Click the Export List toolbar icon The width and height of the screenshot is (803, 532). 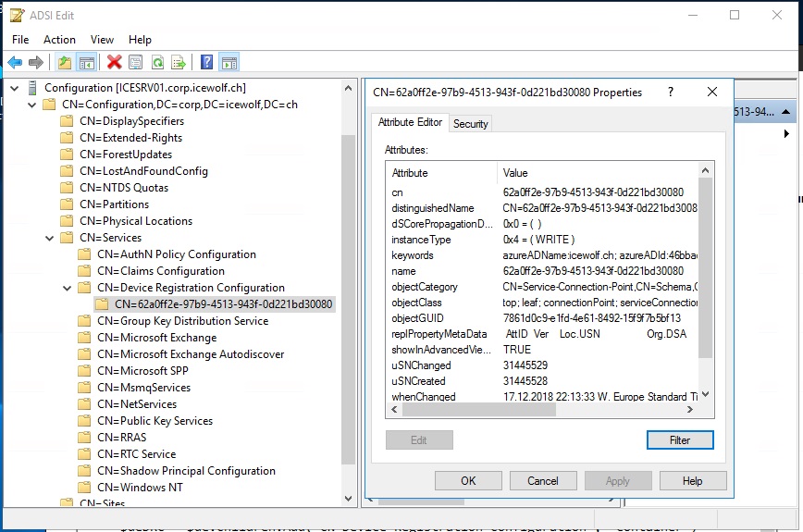pyautogui.click(x=179, y=63)
